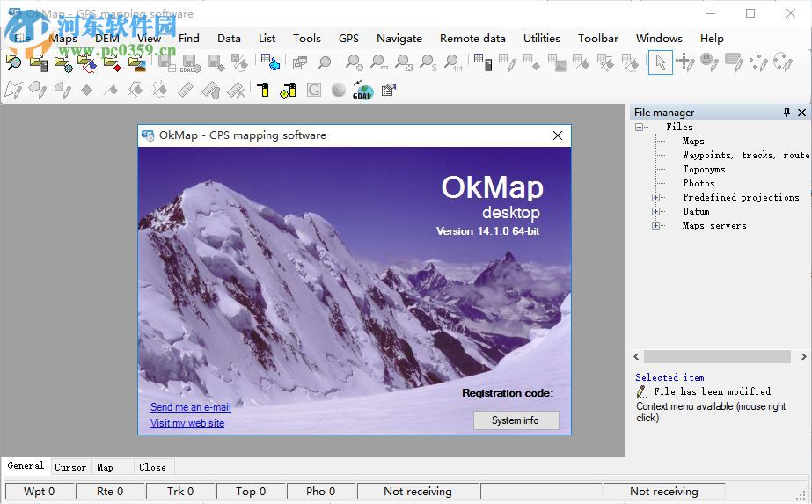Expand the Datum tree node
Viewport: 812px width, 504px height.
pyautogui.click(x=655, y=211)
